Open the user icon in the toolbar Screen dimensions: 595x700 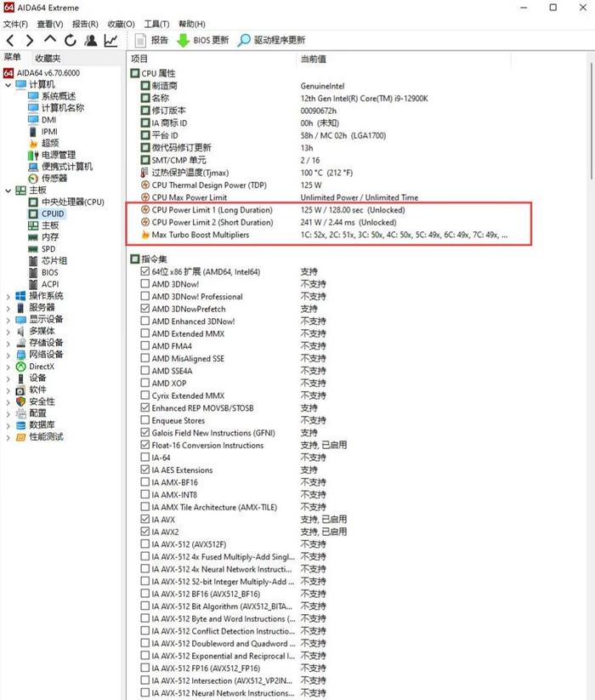(91, 41)
